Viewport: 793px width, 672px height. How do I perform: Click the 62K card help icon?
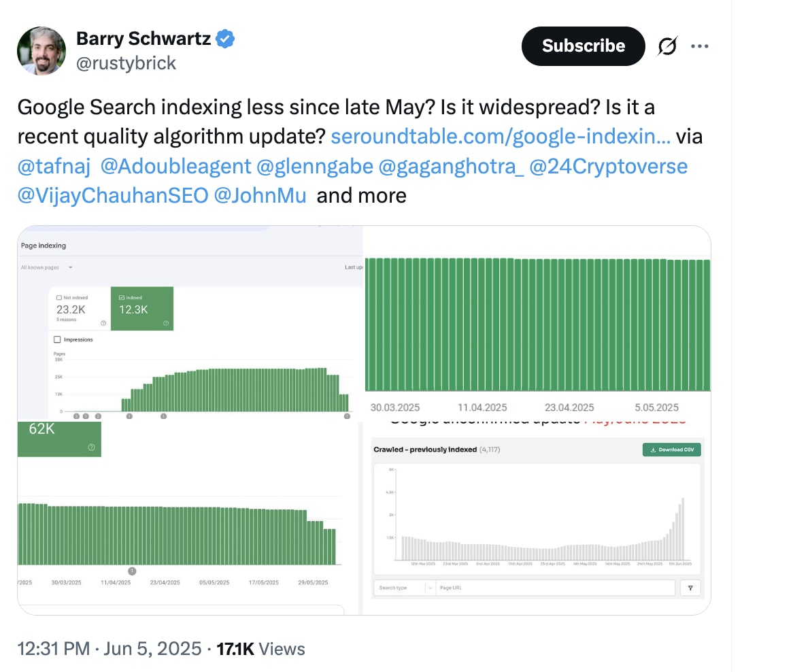(92, 447)
